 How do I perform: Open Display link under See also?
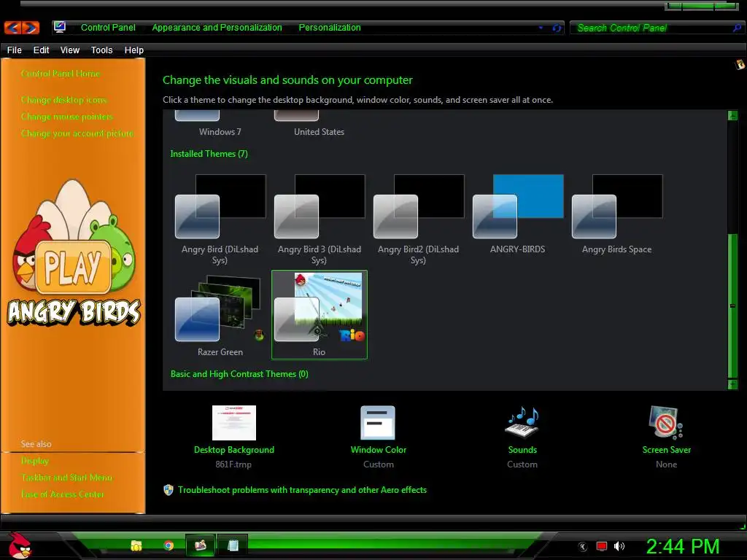[35, 461]
